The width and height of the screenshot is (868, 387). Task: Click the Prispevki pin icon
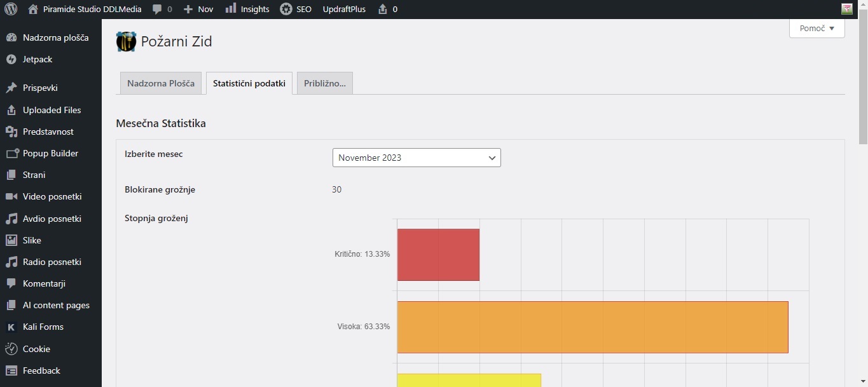[11, 88]
